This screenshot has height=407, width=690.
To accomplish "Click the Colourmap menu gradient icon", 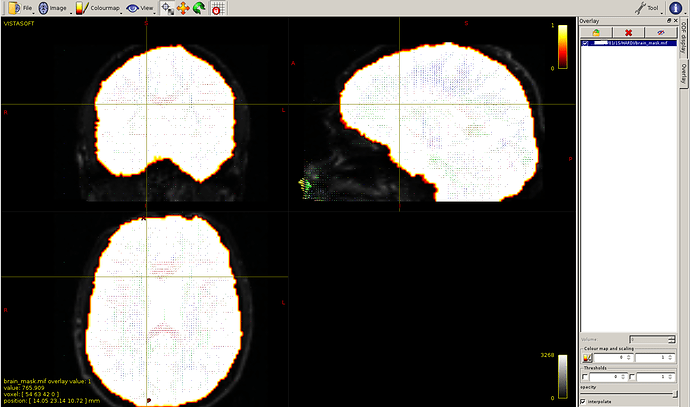I will coord(81,8).
